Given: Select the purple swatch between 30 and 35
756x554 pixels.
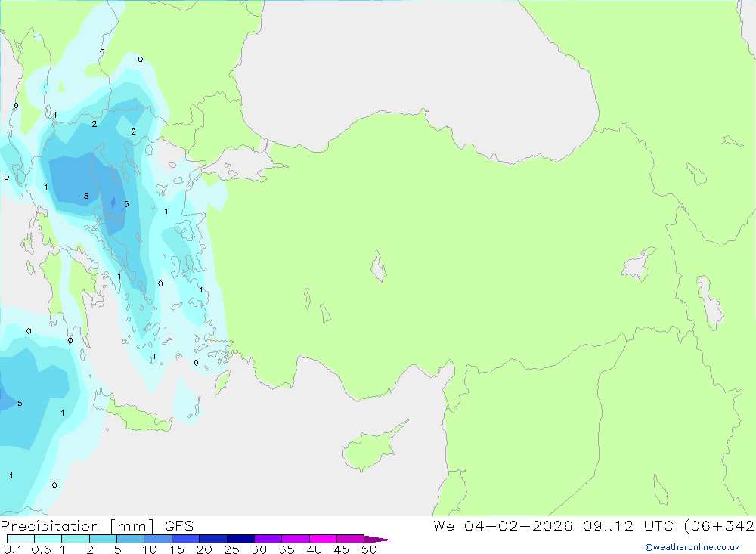Looking at the screenshot, I should 268,539.
